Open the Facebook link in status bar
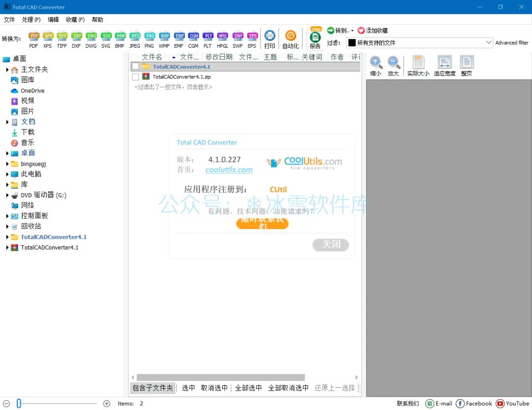 pyautogui.click(x=474, y=404)
